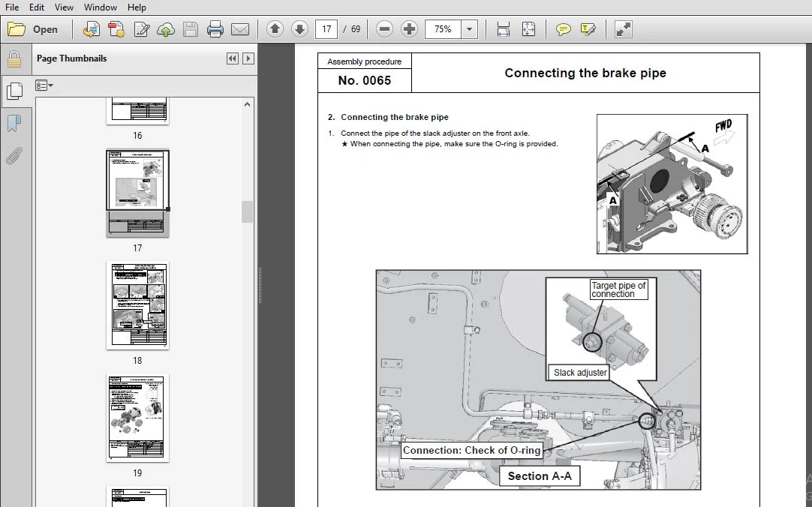Viewport: 812px width, 507px height.
Task: Select the page 16 thumbnail
Action: click(137, 110)
